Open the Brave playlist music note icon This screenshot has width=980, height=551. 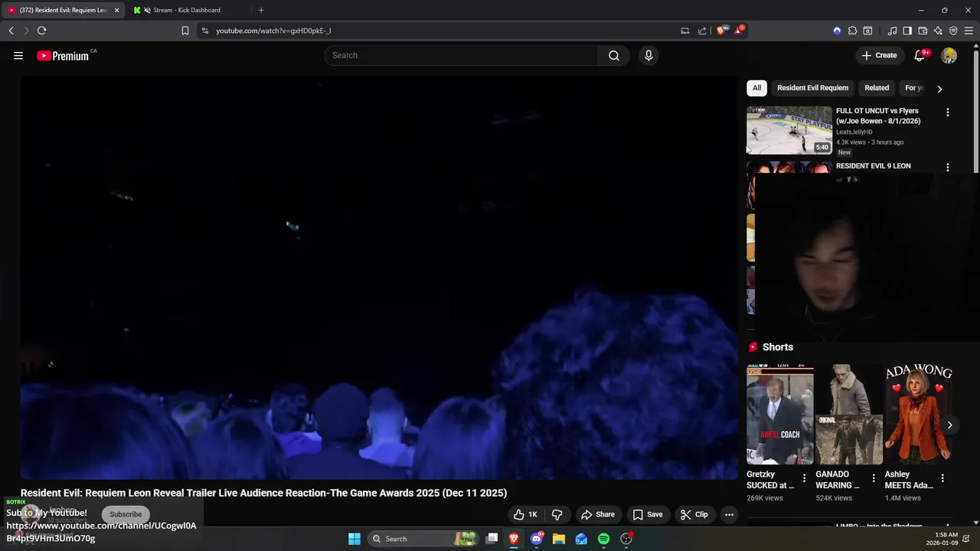coord(892,31)
